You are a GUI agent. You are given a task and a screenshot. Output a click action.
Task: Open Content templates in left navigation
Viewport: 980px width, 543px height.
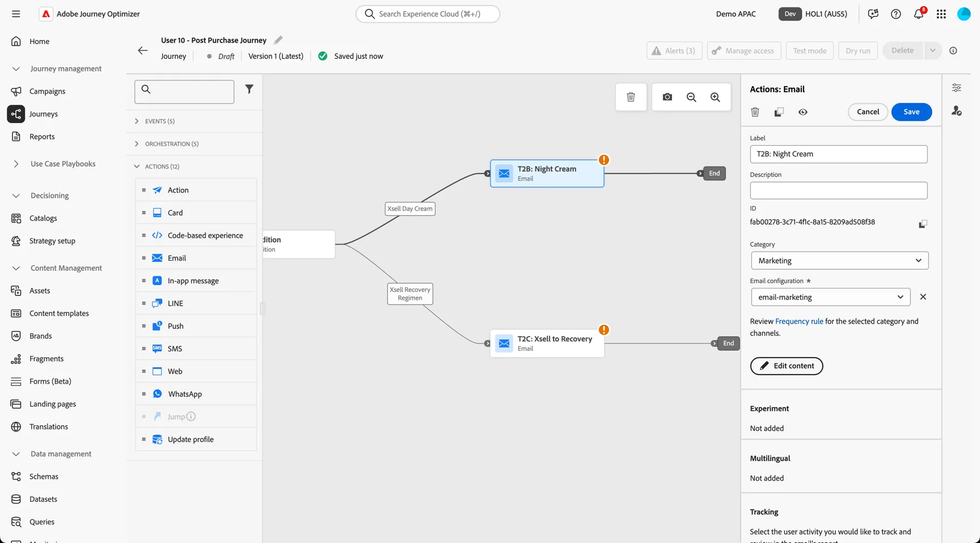coord(59,313)
